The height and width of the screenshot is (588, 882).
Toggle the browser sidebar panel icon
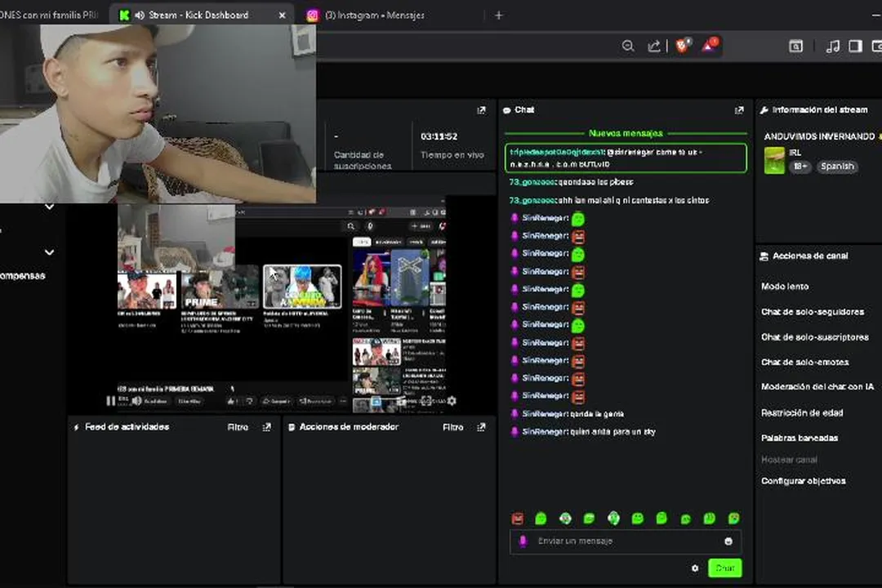856,46
